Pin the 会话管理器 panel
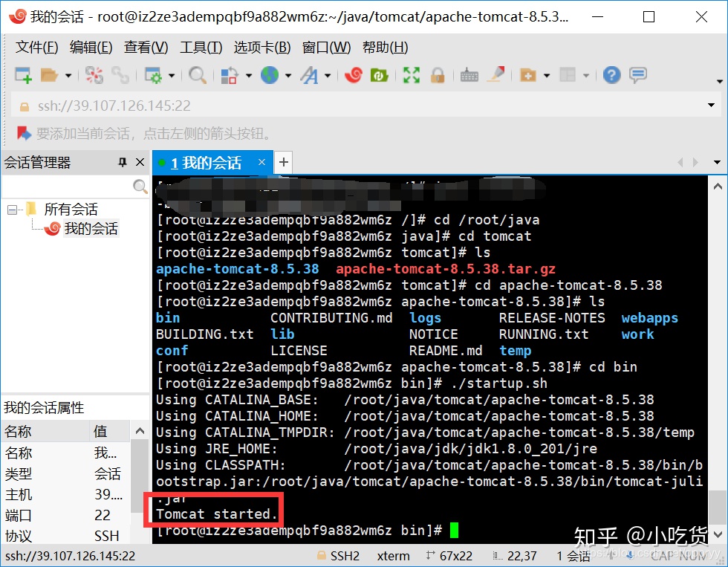 coord(123,162)
